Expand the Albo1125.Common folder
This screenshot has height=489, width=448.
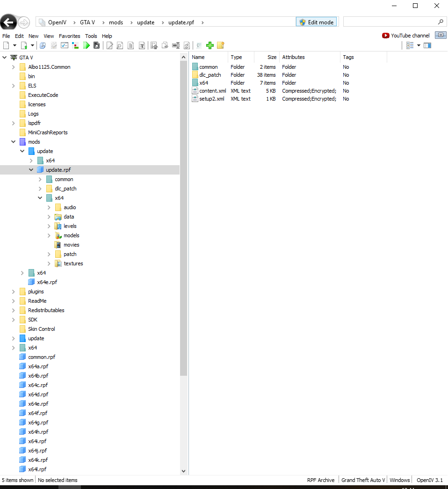tap(13, 67)
